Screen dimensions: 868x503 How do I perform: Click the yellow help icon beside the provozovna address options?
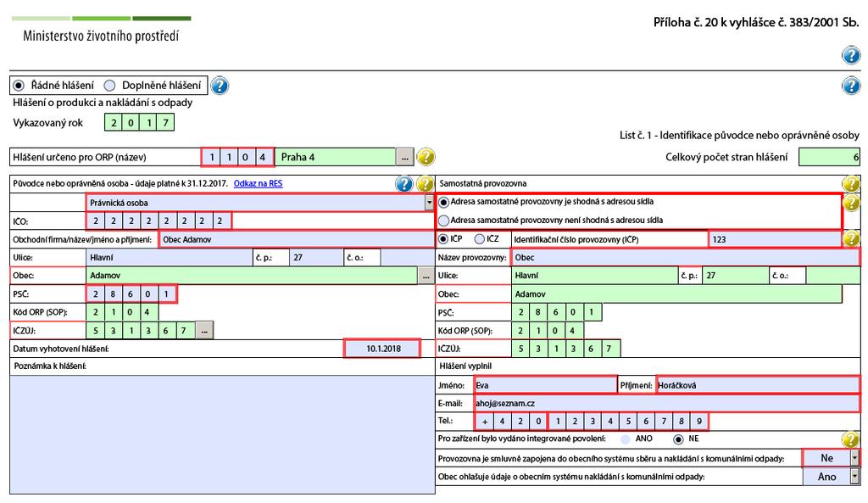851,202
